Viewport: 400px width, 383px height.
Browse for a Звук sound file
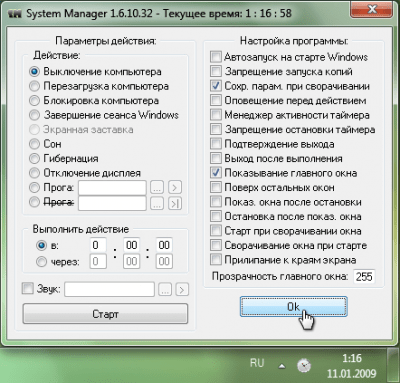click(x=165, y=290)
